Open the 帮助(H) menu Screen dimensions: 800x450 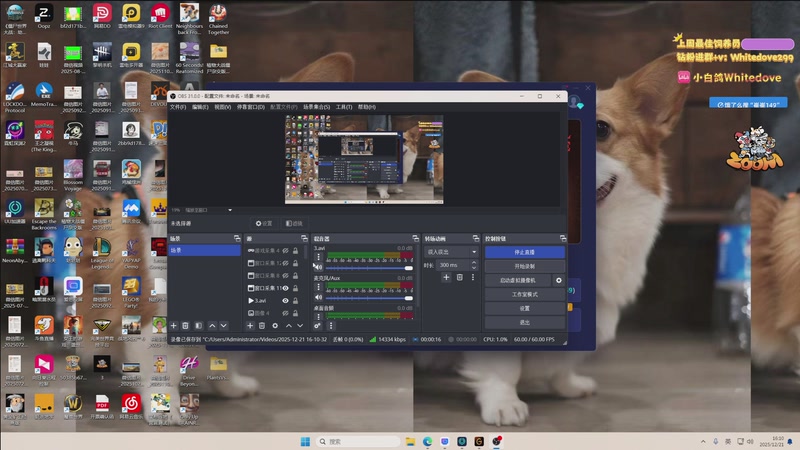(367, 107)
